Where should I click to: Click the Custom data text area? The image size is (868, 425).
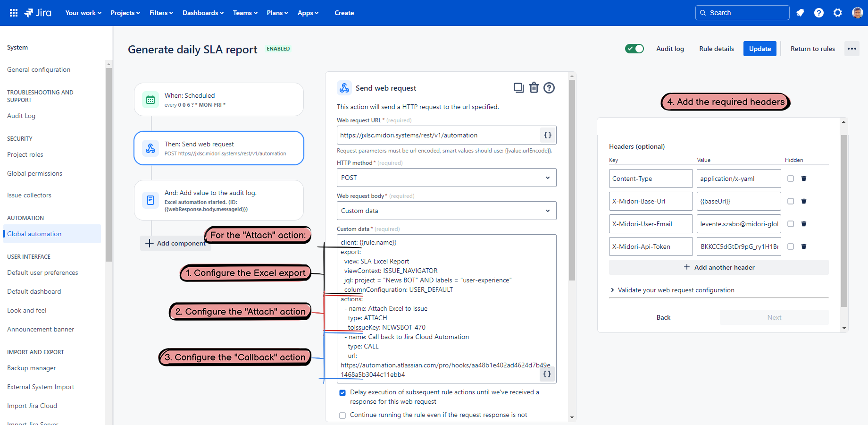446,309
